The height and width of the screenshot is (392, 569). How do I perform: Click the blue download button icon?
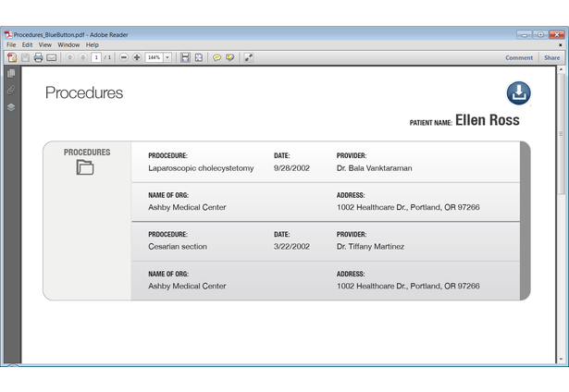518,92
